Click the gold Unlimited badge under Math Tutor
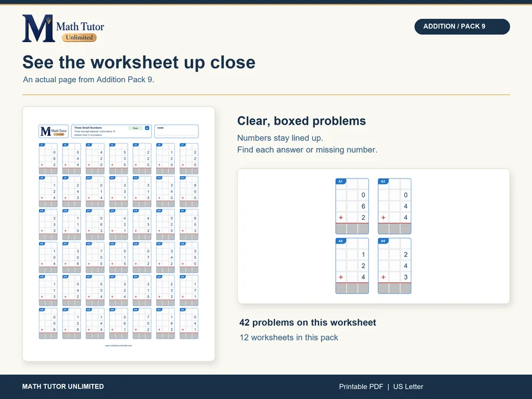 79,37
